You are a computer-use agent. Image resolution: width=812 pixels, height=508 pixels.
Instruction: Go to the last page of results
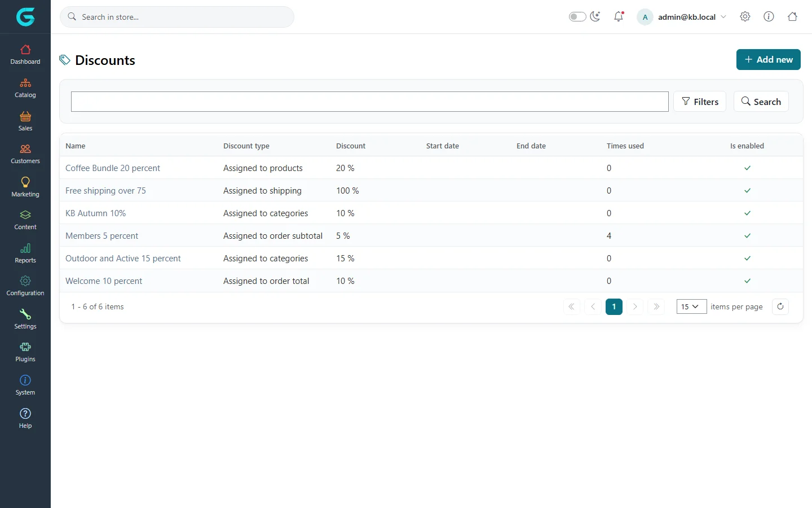pyautogui.click(x=656, y=306)
